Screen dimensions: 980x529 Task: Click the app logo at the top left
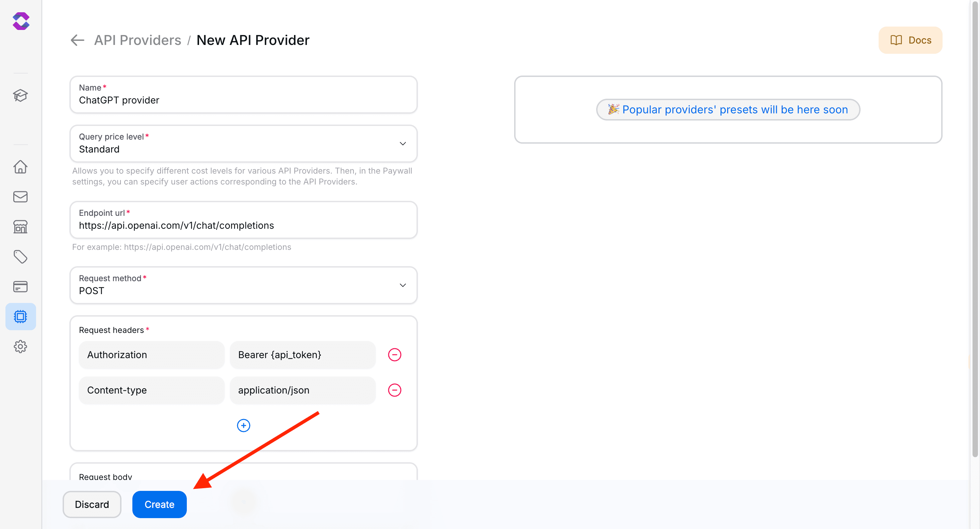tap(21, 21)
